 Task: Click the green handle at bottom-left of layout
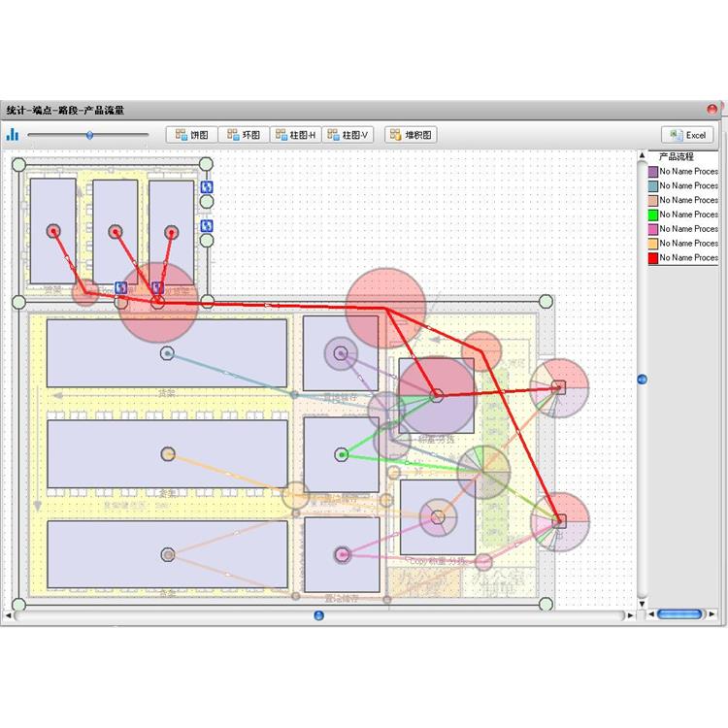(x=18, y=605)
